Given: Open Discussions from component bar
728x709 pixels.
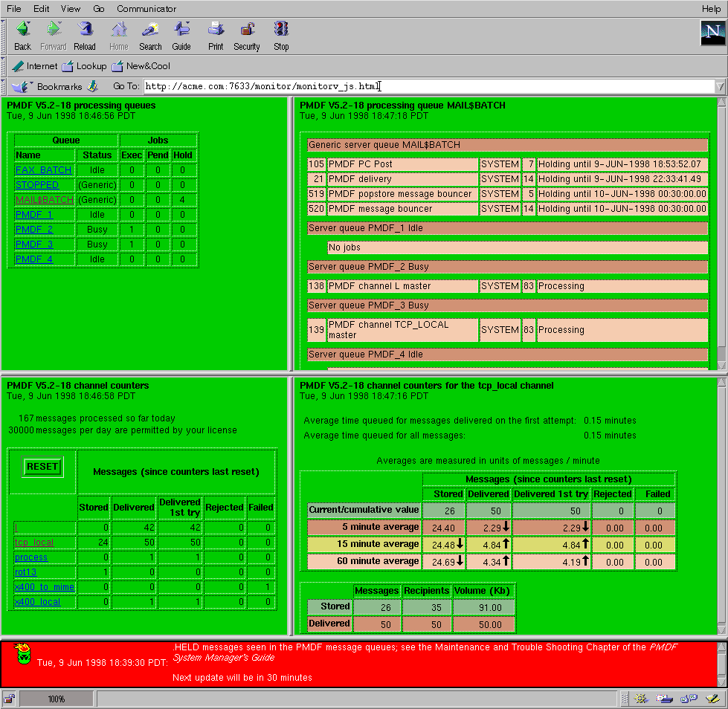Looking at the screenshot, I should coord(689,699).
